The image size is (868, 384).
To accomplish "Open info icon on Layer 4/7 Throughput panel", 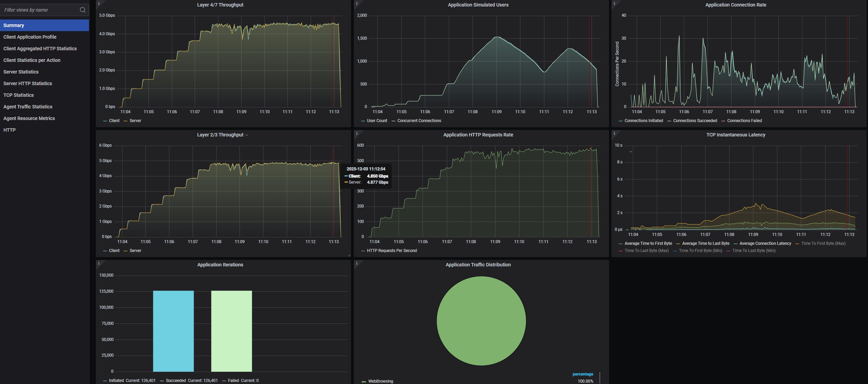I will (99, 3).
